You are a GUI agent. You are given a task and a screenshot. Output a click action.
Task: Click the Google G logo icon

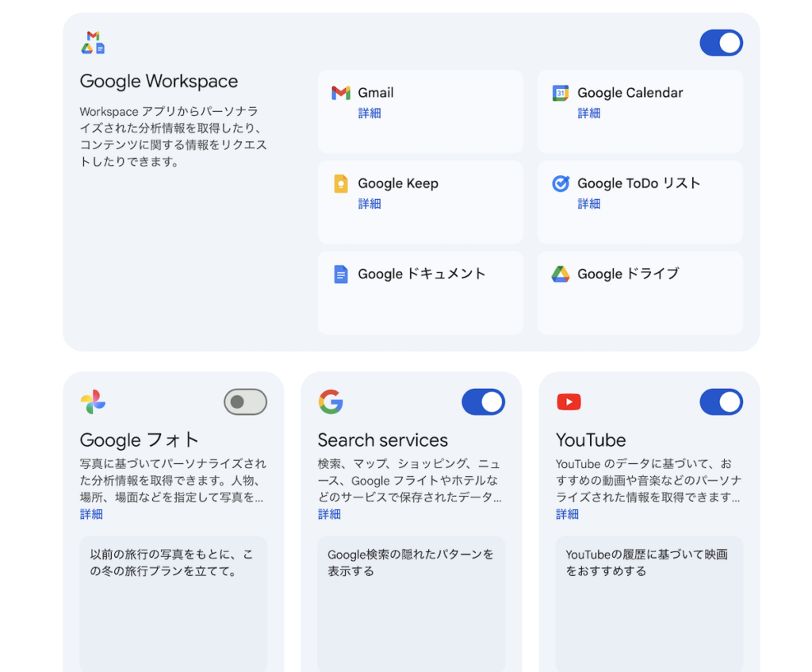point(331,402)
